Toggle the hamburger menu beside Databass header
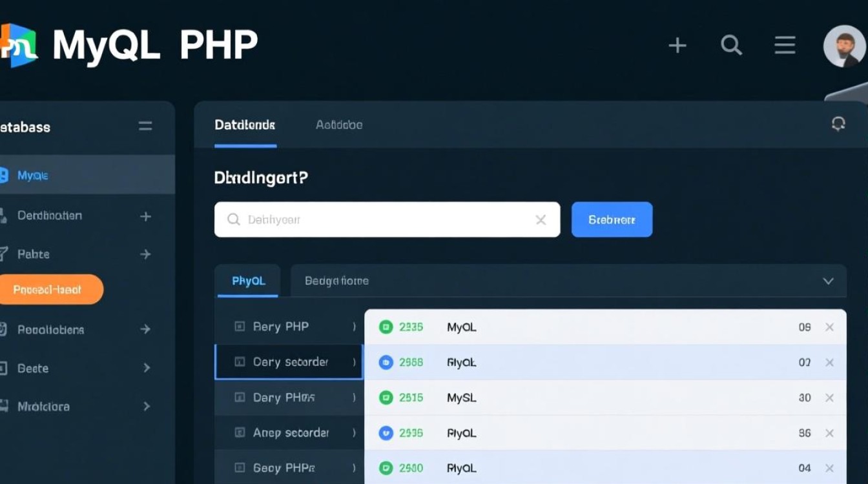The image size is (868, 484). coord(145,126)
